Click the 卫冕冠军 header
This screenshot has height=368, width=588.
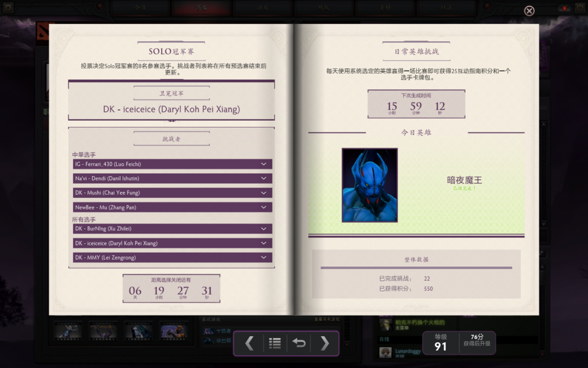(171, 94)
